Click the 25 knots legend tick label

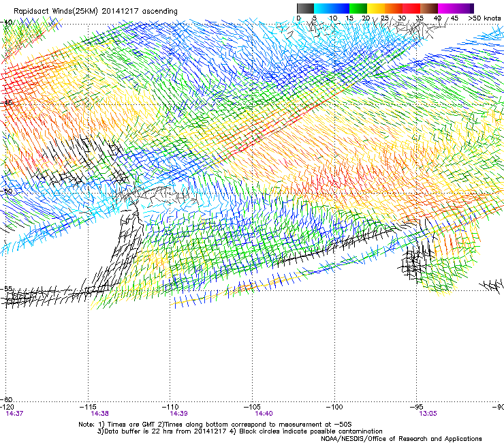pos(385,18)
